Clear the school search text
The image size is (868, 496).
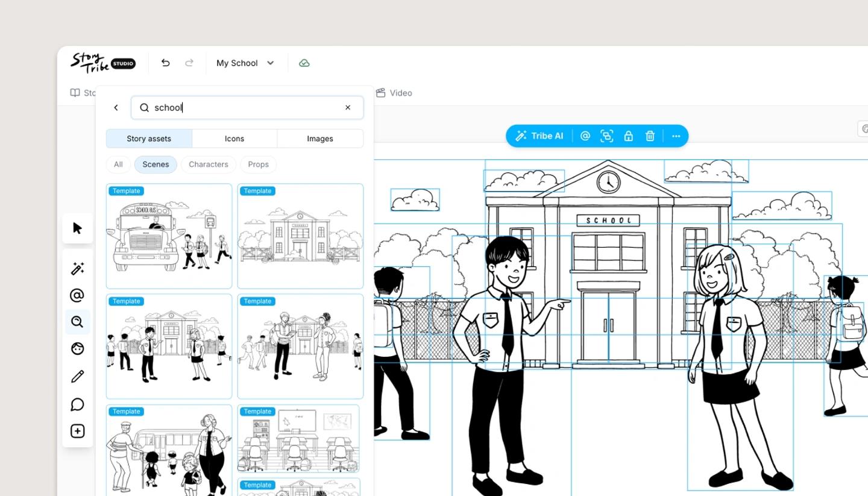[x=348, y=108]
